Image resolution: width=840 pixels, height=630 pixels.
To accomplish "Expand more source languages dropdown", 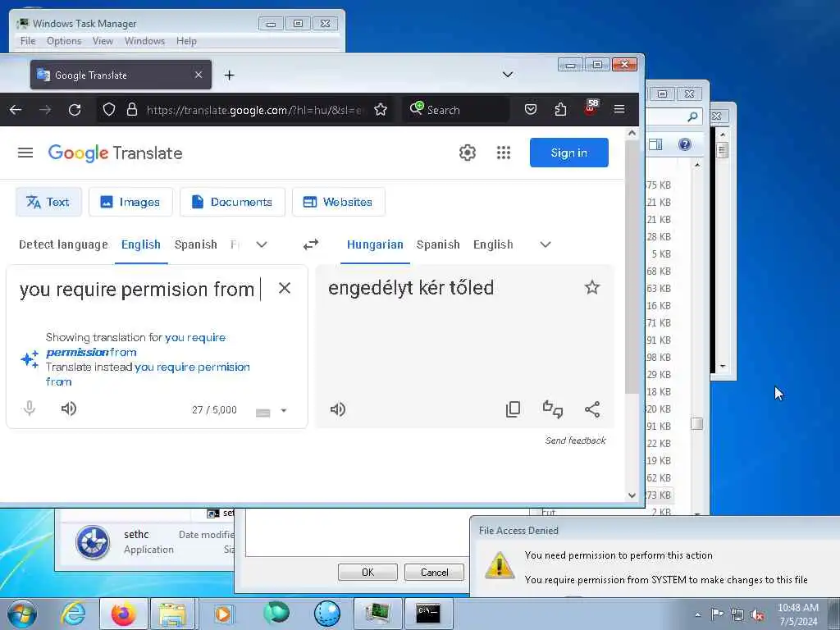I will [262, 244].
